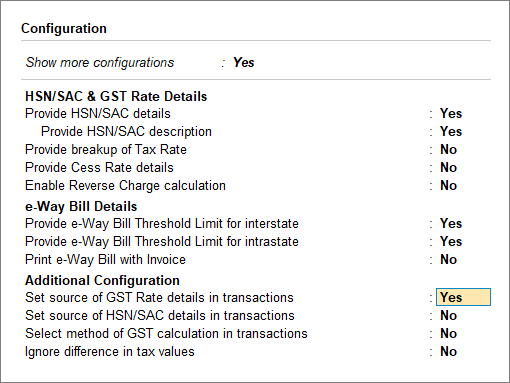The image size is (510, 383).
Task: Select highlighted Yes field for GST Rate source
Action: point(463,297)
